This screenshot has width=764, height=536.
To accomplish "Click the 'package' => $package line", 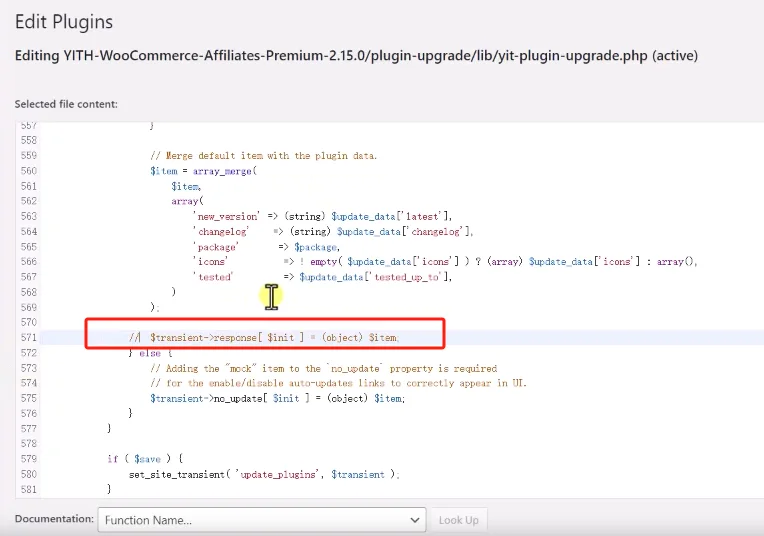I will point(267,247).
